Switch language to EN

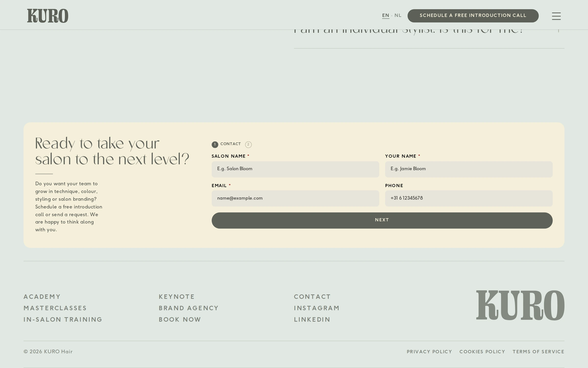[386, 15]
